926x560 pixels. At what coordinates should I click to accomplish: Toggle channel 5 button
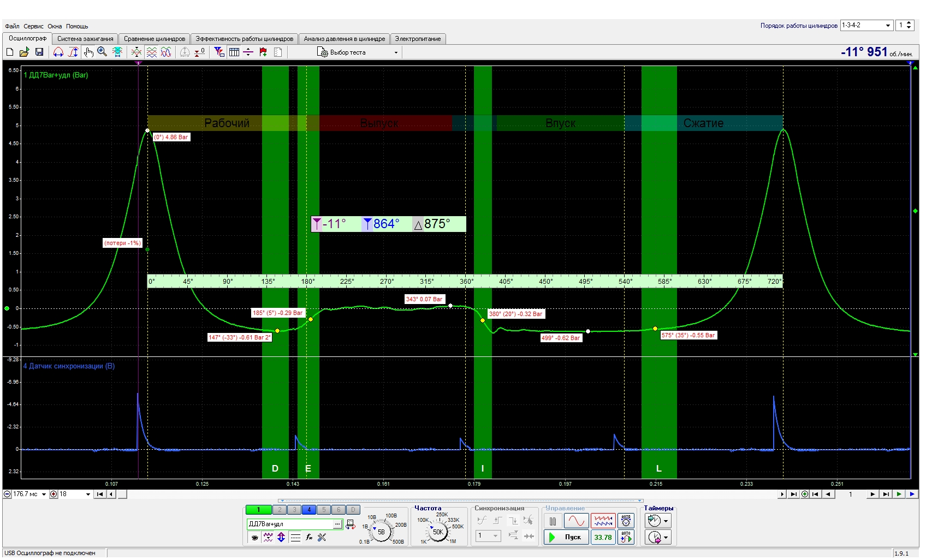[x=324, y=510]
